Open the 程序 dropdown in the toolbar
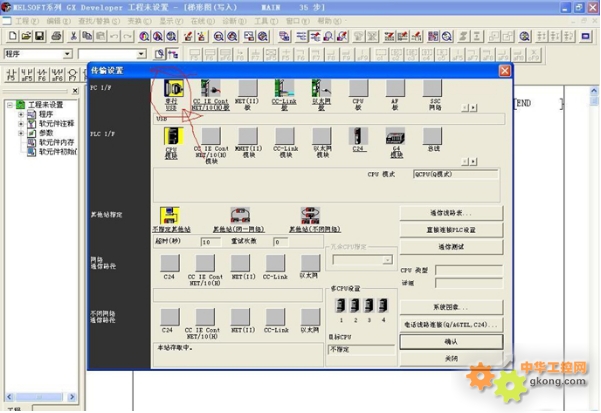 67,54
